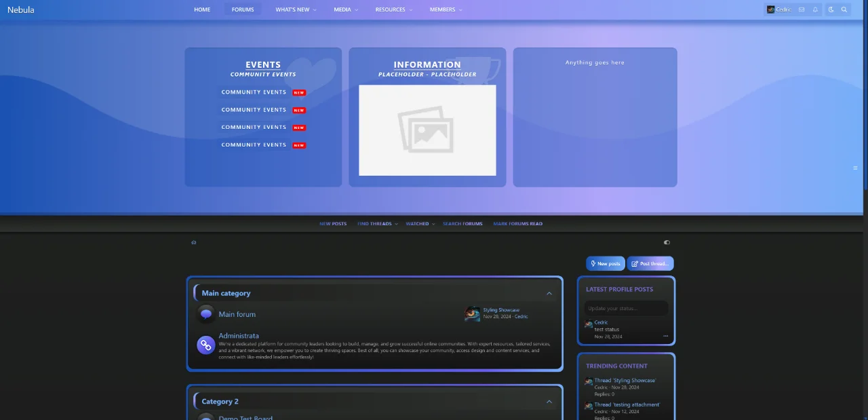The image size is (868, 420).
Task: Click the 'Anything goes here' text
Action: (x=595, y=62)
